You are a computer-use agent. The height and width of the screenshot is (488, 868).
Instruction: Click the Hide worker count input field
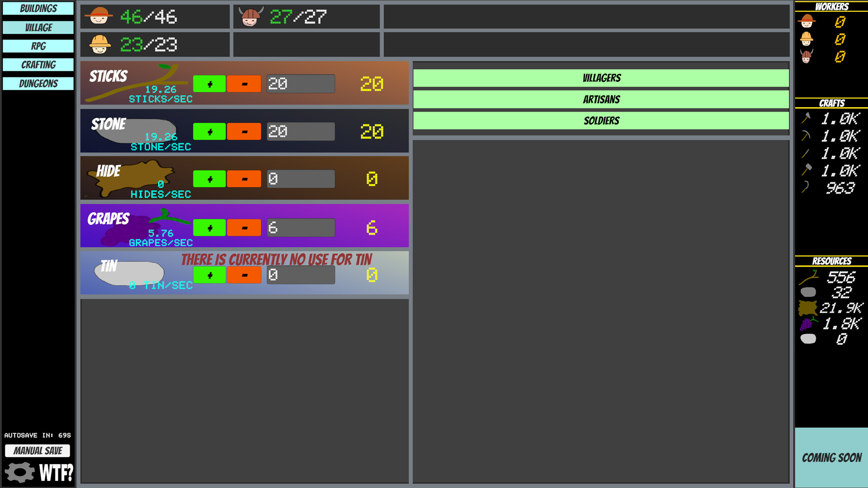tap(300, 179)
